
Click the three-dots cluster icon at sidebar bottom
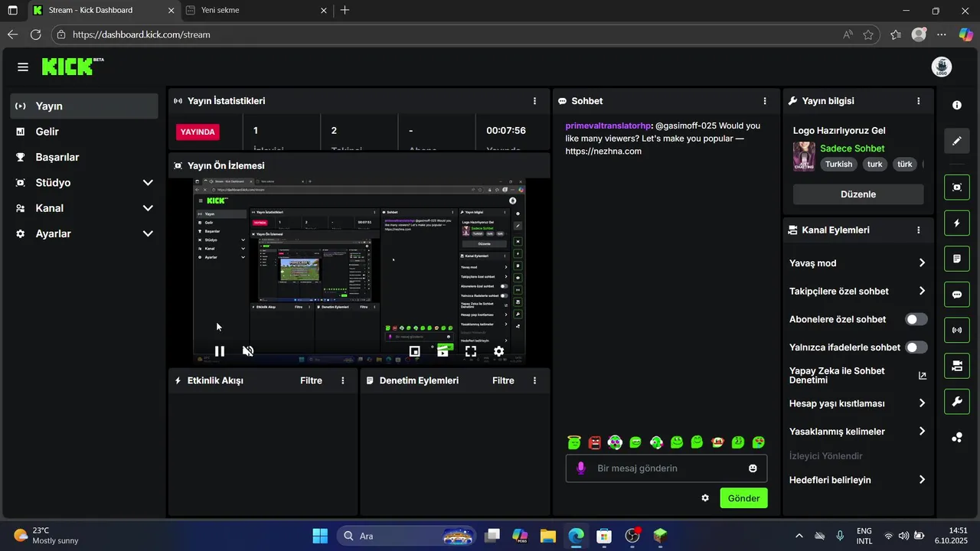pyautogui.click(x=957, y=438)
